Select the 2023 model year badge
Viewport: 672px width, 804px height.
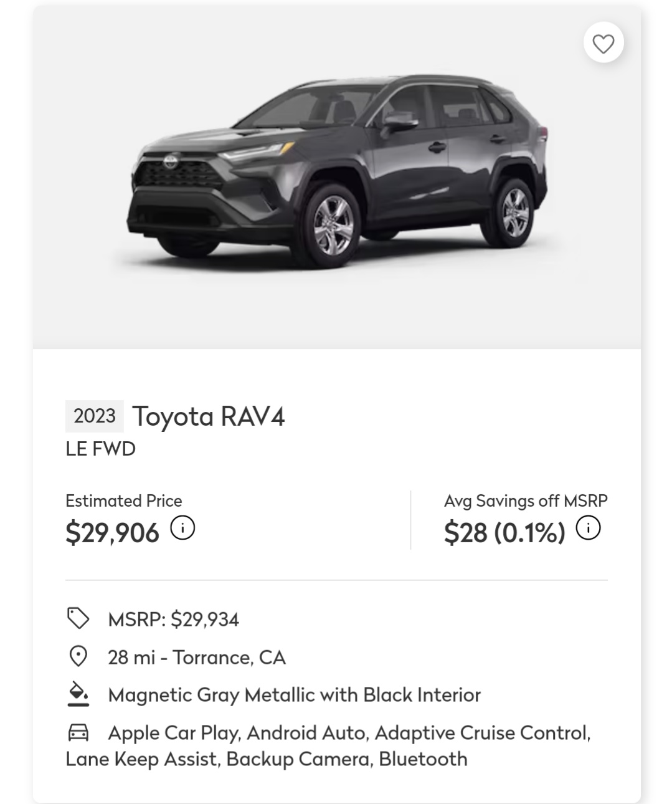point(95,416)
